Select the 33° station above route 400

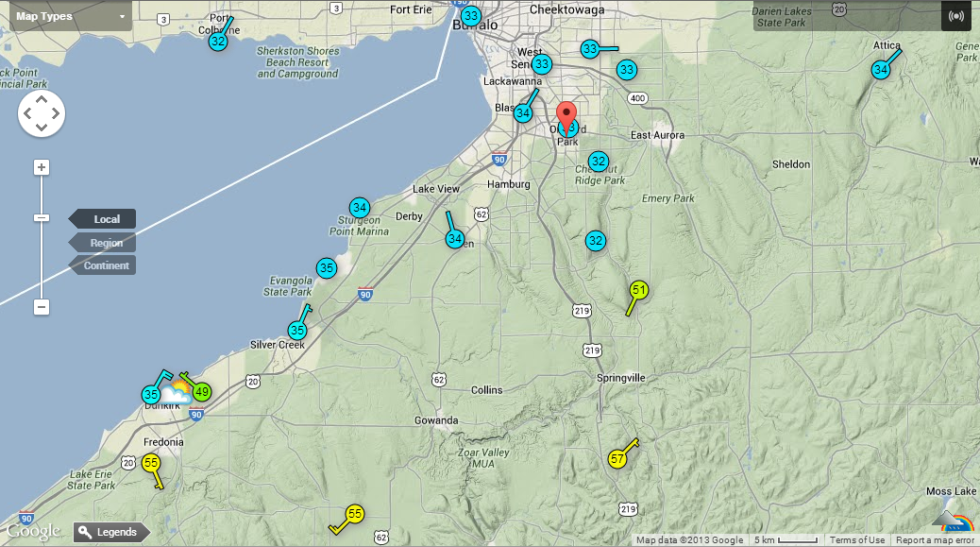627,70
